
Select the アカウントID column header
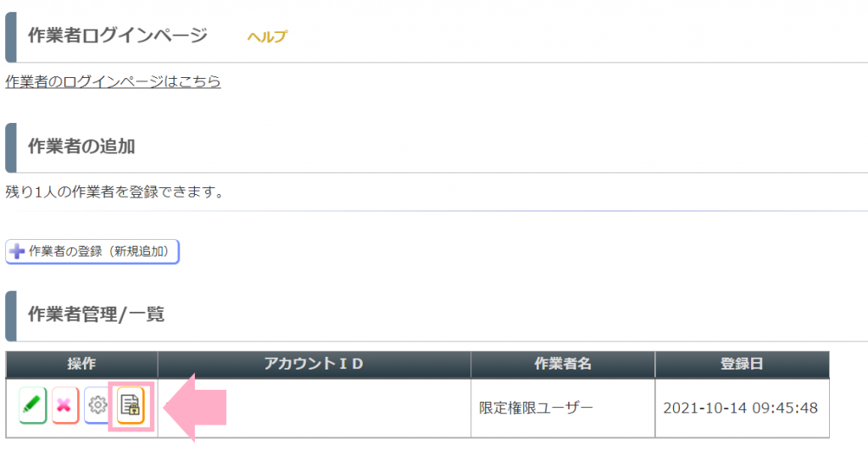point(314,364)
